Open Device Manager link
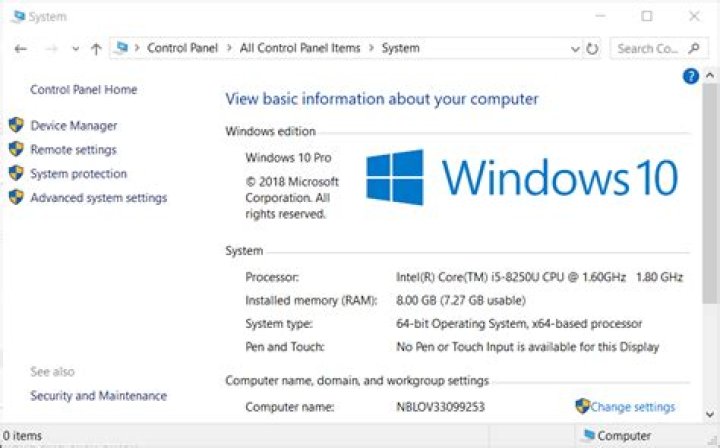The width and height of the screenshot is (720, 448). pos(73,125)
